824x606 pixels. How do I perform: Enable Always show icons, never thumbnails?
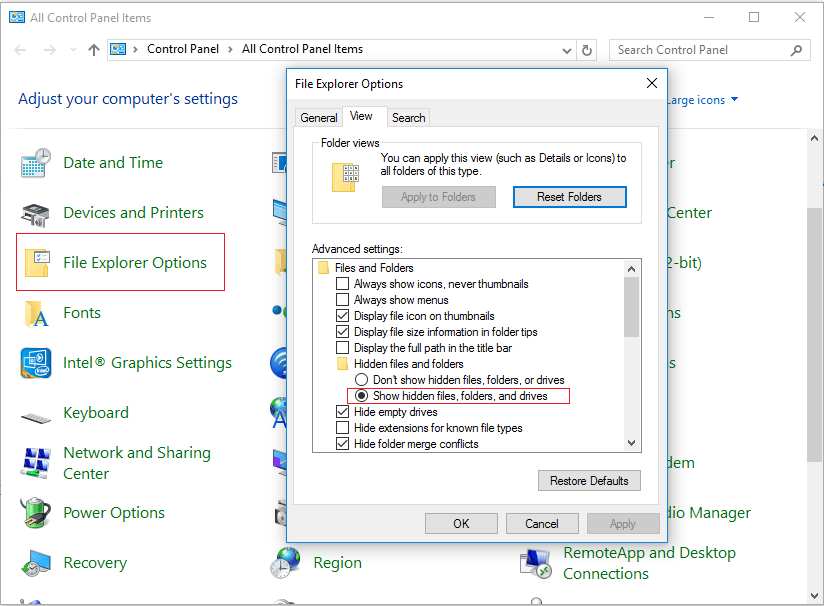pos(343,284)
